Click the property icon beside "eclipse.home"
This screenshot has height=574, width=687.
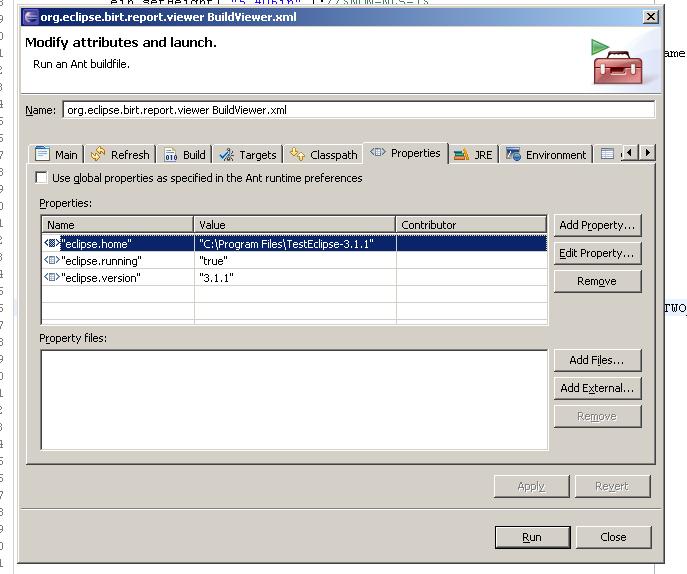pyautogui.click(x=52, y=243)
